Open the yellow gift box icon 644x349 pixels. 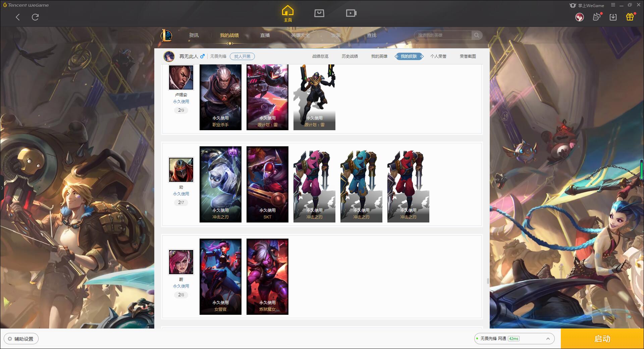click(630, 17)
